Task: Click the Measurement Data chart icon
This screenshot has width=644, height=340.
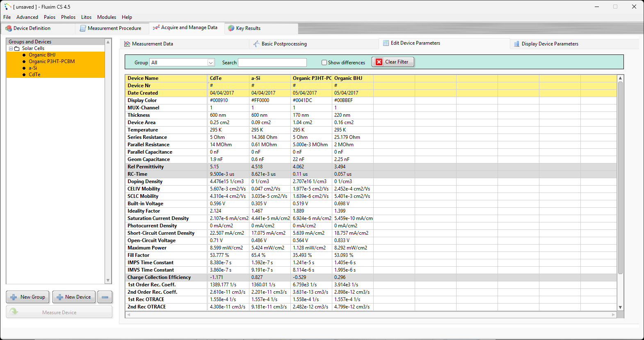Action: coord(127,44)
